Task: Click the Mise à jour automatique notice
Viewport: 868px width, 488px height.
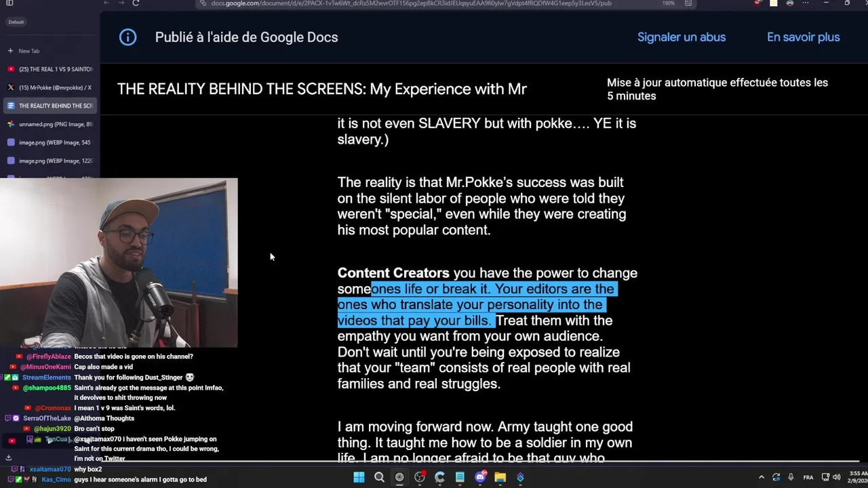Action: 717,89
